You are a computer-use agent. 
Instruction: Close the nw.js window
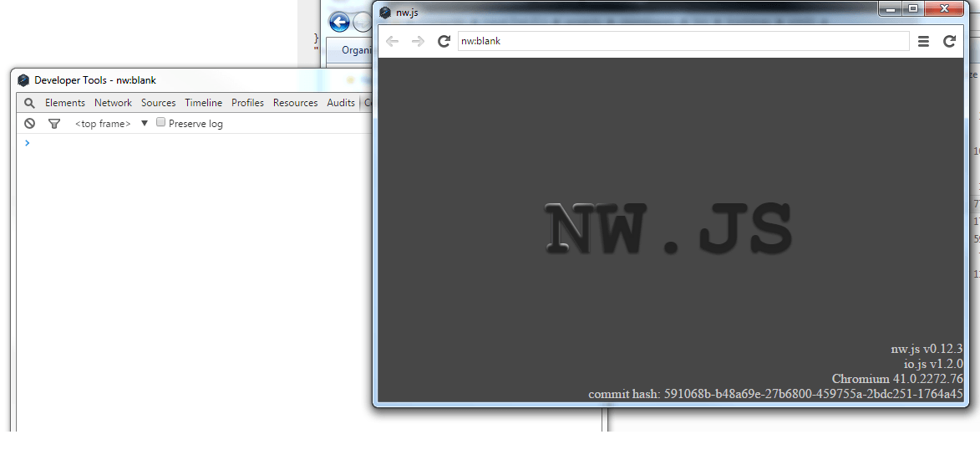coord(946,8)
